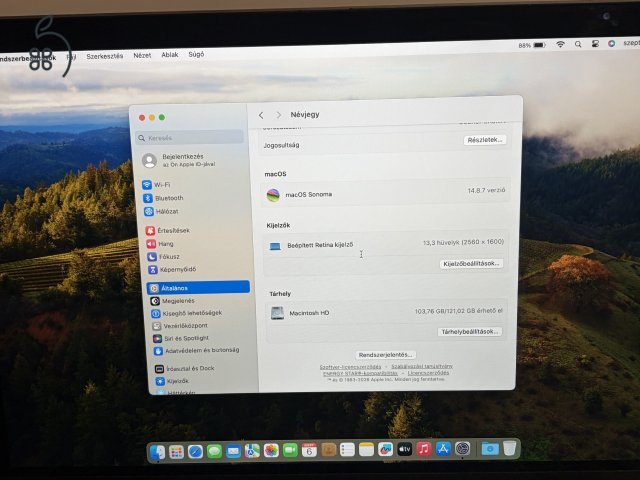Launch Maps from the Dock
Viewport: 640px width, 480px height.
[x=252, y=451]
